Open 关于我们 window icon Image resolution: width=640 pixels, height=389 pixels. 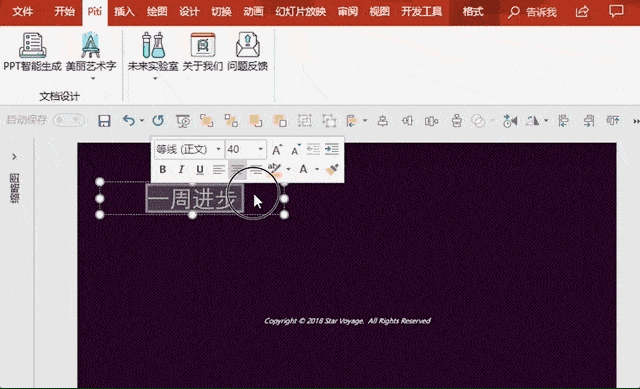(203, 45)
